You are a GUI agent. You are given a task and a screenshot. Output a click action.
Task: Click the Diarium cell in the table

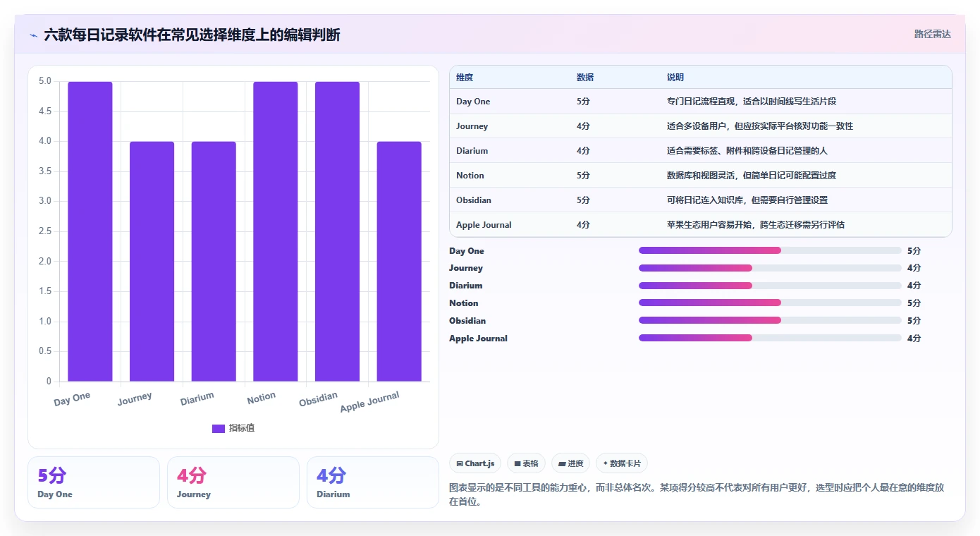(x=472, y=151)
